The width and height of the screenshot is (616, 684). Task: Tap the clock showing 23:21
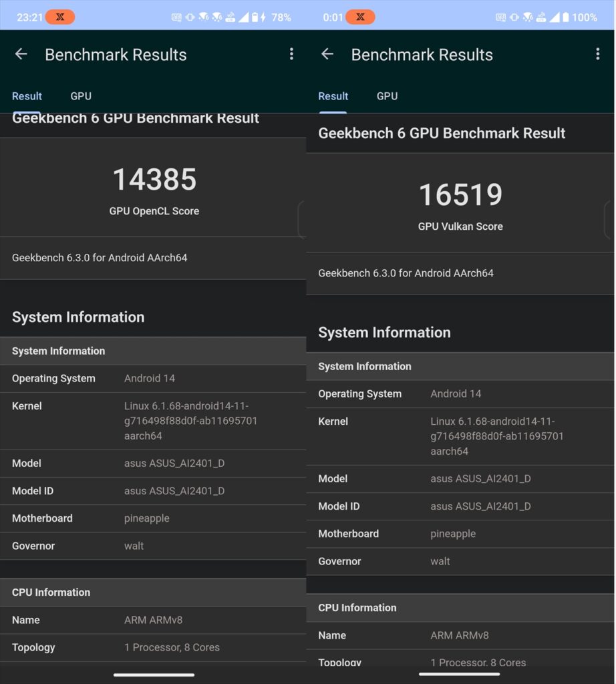point(28,17)
